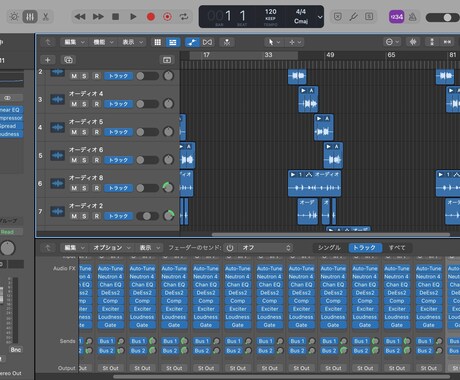Screen dimensions: 460x380
Task: Click the pan knob on オーディオ 8
Action: click(x=168, y=188)
